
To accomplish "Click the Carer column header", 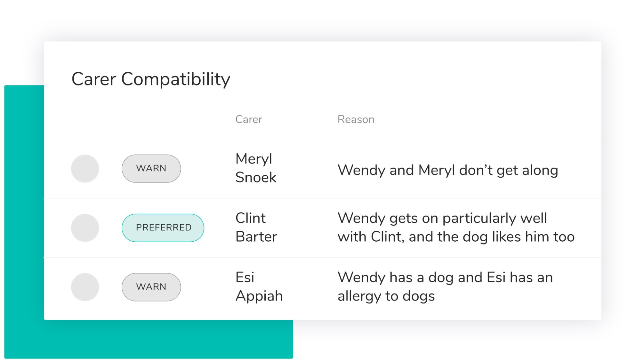I will (x=249, y=119).
